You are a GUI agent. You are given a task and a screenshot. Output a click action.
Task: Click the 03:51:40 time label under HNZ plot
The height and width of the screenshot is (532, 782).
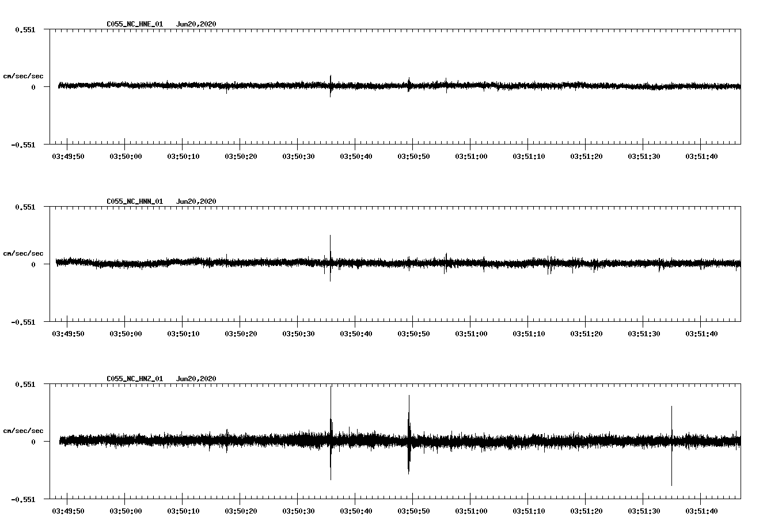pos(701,511)
